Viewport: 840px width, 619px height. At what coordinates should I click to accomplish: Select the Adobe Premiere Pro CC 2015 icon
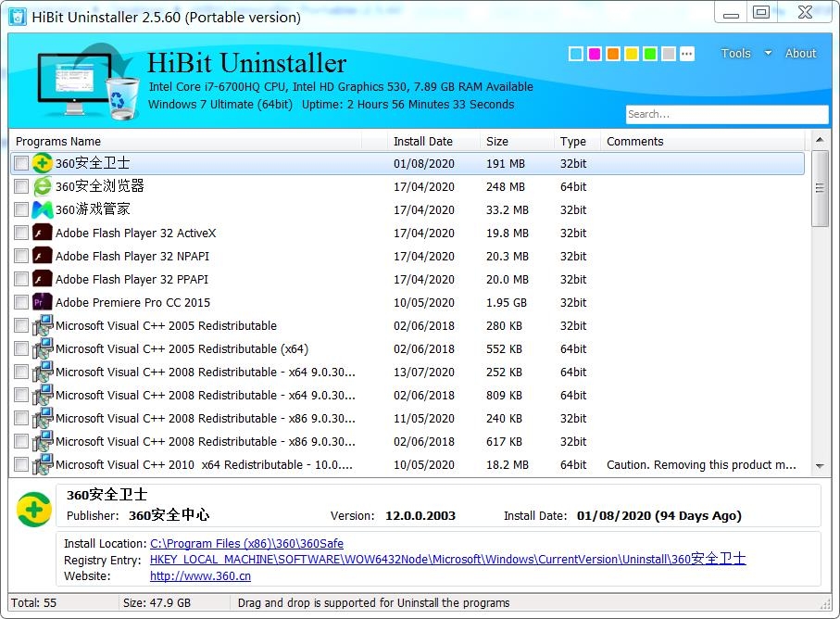coord(42,302)
